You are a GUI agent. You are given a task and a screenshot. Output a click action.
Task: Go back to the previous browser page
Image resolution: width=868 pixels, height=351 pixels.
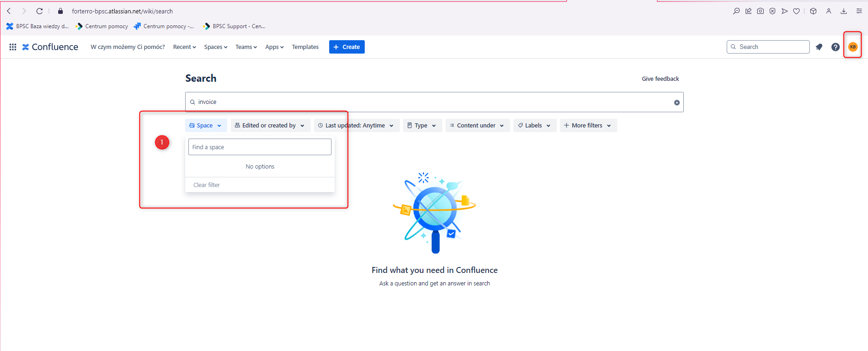pos(9,11)
